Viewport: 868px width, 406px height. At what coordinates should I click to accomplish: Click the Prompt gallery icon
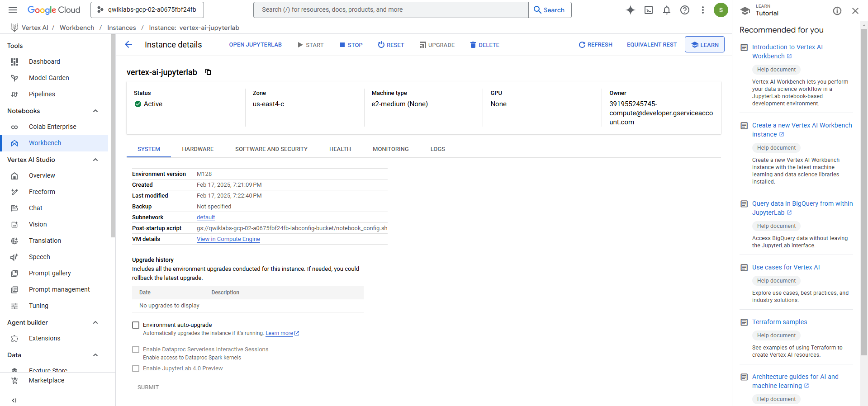[14, 273]
